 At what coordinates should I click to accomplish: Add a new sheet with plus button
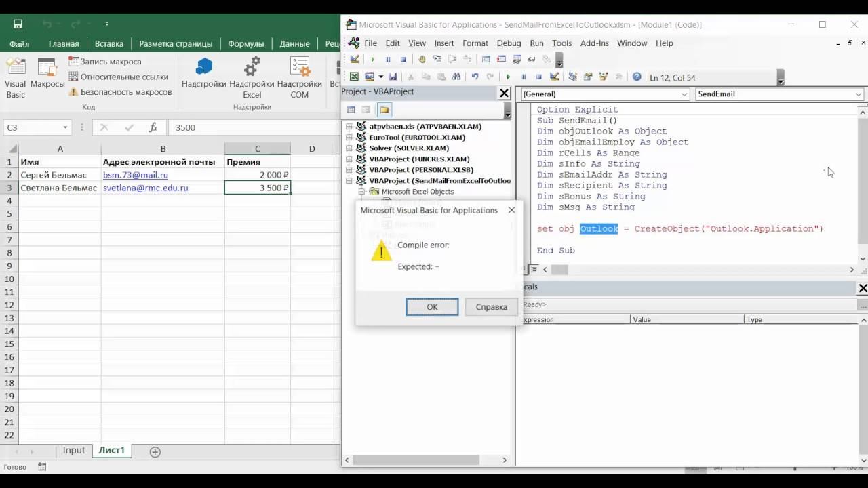click(155, 452)
